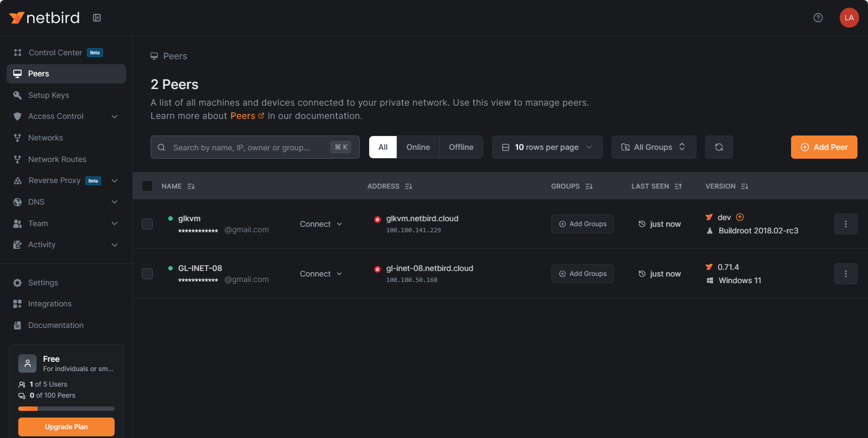Click the DNS globe icon
This screenshot has width=868, height=438.
[17, 202]
